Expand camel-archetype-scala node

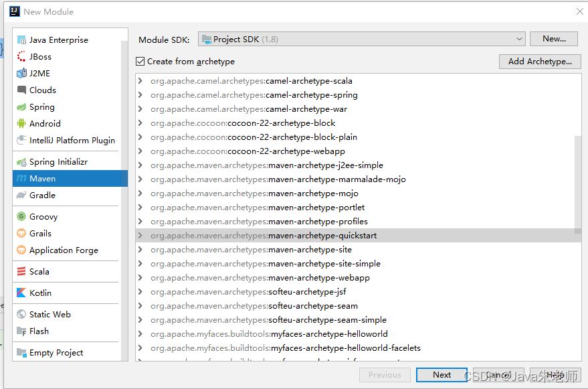[x=140, y=81]
